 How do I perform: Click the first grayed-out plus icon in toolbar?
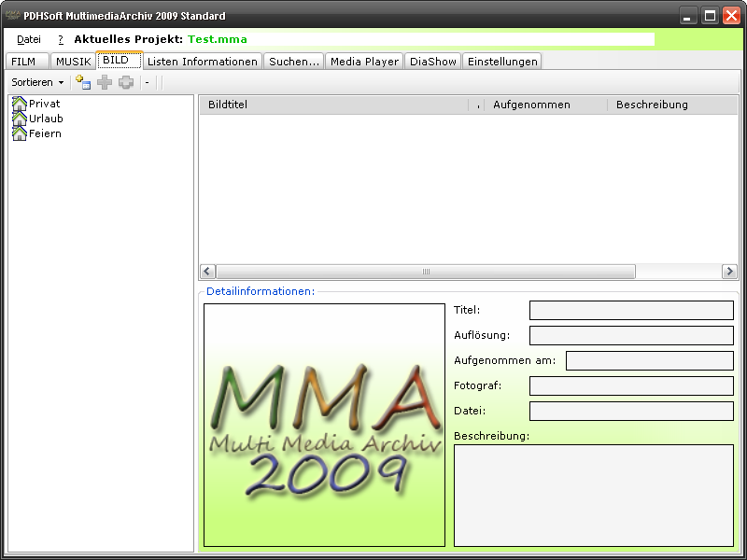click(105, 82)
